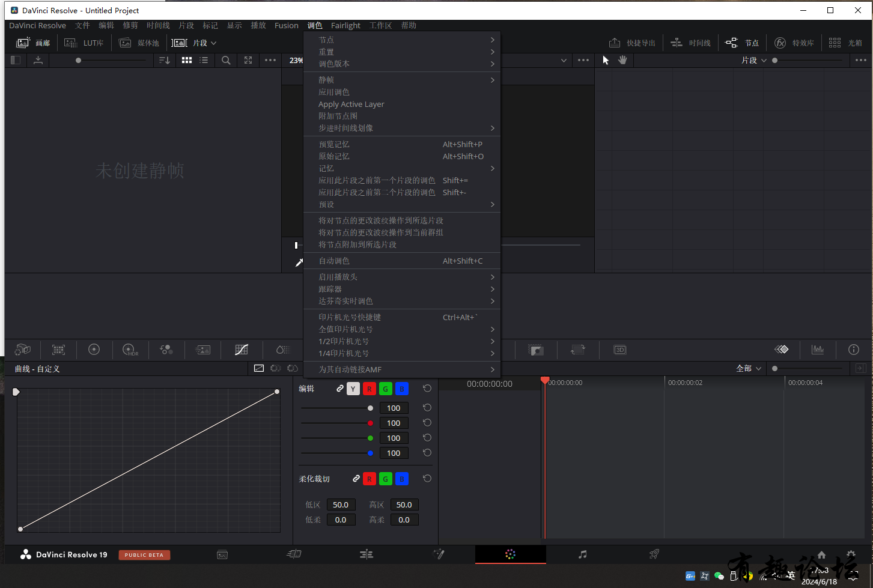Toggle the green channel in 柔化裁切 row
873x588 pixels.
click(x=386, y=479)
